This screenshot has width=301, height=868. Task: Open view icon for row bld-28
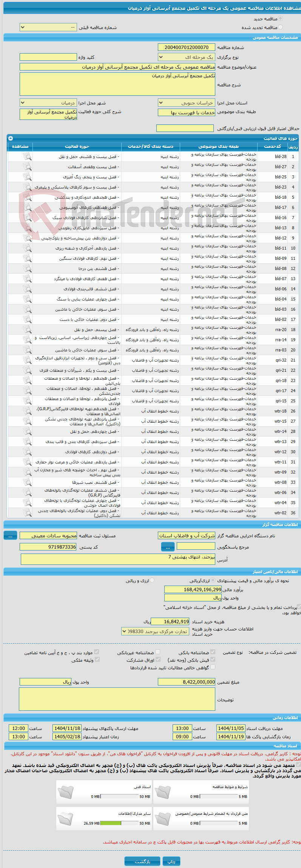[x=27, y=156]
